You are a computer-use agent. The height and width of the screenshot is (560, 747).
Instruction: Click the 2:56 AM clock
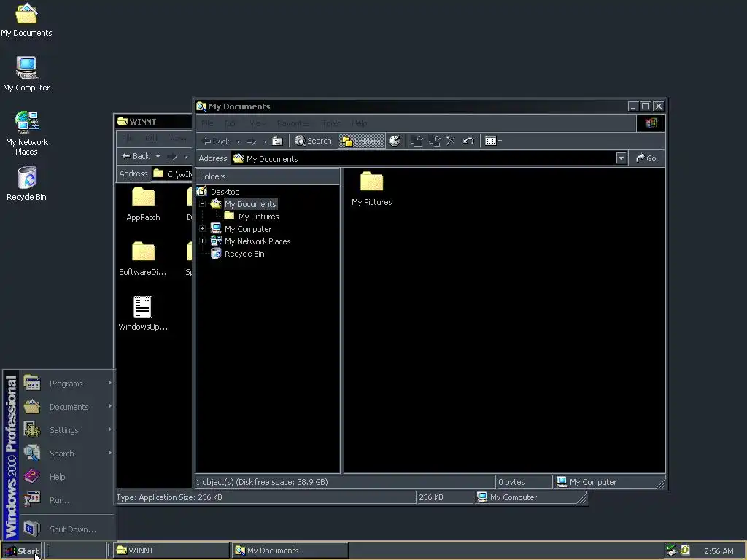719,551
